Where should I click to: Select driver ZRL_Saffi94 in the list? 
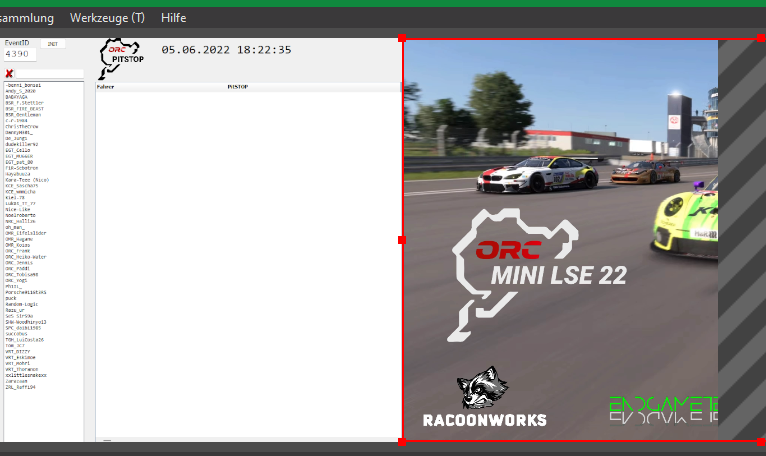coord(22,387)
